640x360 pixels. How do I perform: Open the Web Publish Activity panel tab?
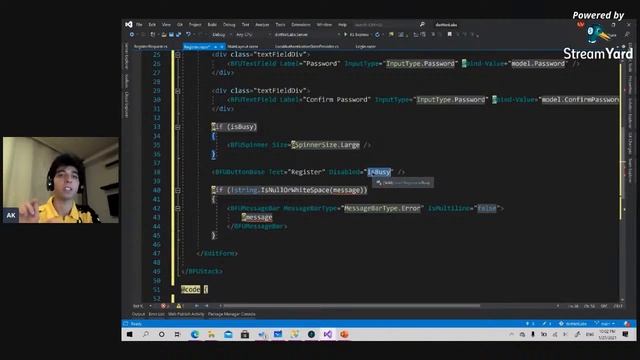[x=186, y=314]
